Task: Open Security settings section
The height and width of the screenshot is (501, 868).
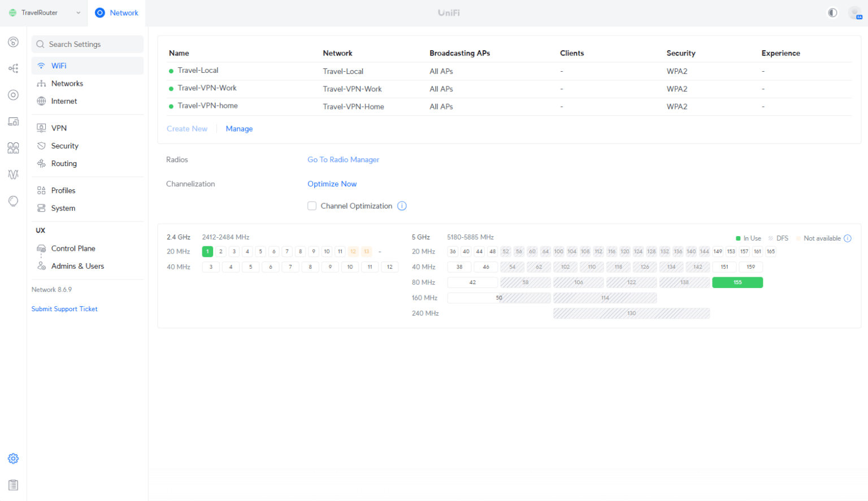Action: tap(88, 146)
